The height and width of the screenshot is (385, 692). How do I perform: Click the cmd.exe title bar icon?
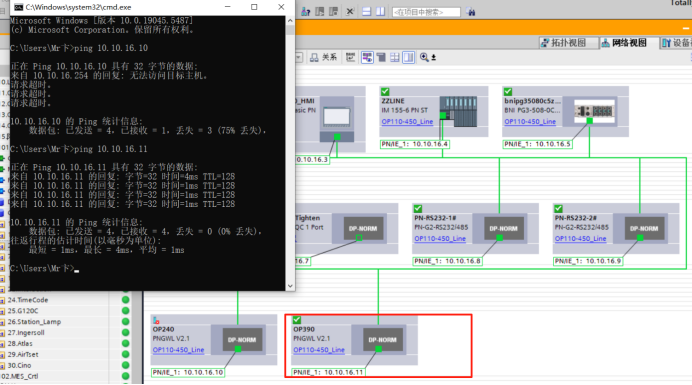tap(19, 7)
